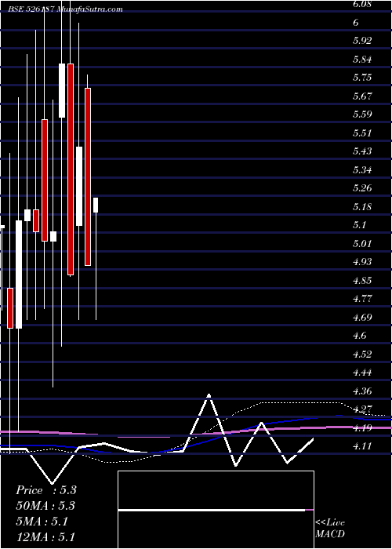The height and width of the screenshot is (549, 392).
Task: Select the 5.84 price axis label
Action: pos(362,59)
